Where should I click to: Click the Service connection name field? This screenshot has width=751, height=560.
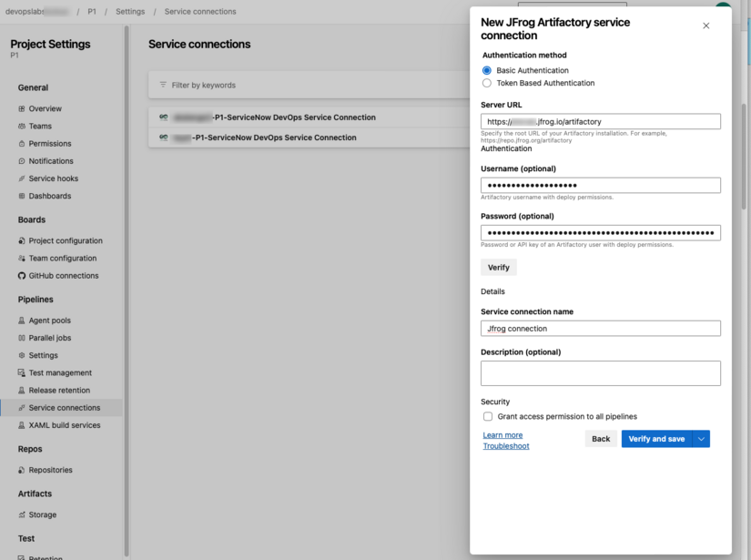(x=601, y=329)
